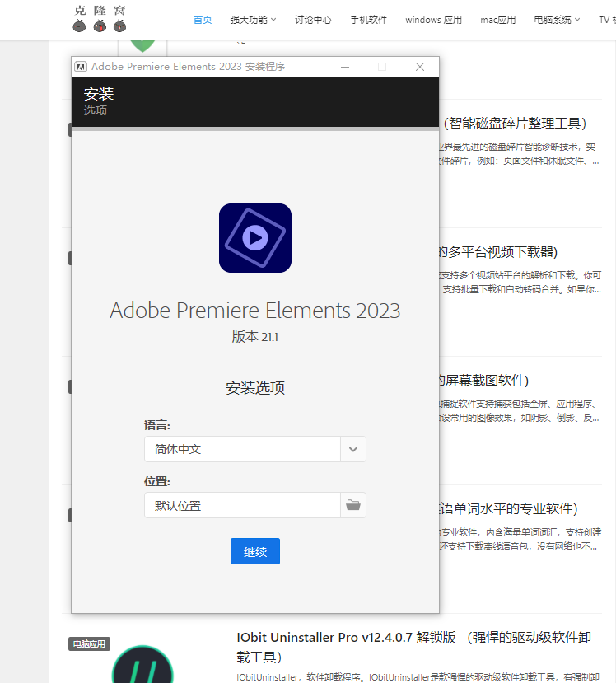Click the Adobe icon in installer title bar
The width and height of the screenshot is (616, 683).
[81, 67]
